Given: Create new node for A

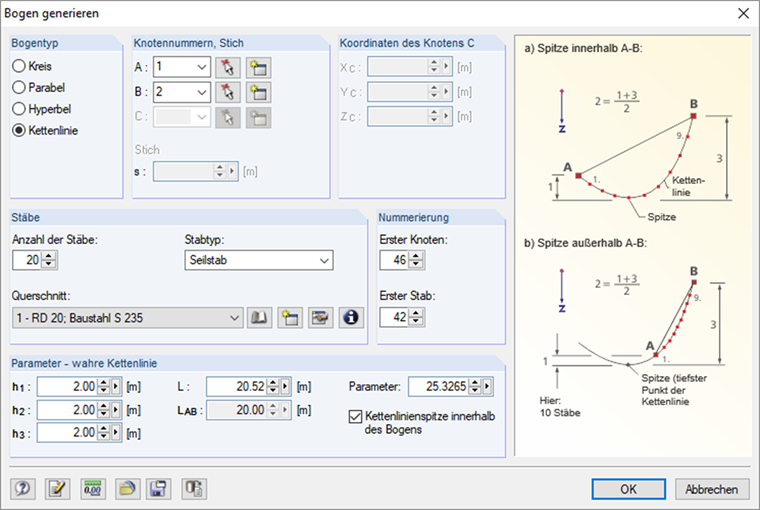Looking at the screenshot, I should click(258, 67).
